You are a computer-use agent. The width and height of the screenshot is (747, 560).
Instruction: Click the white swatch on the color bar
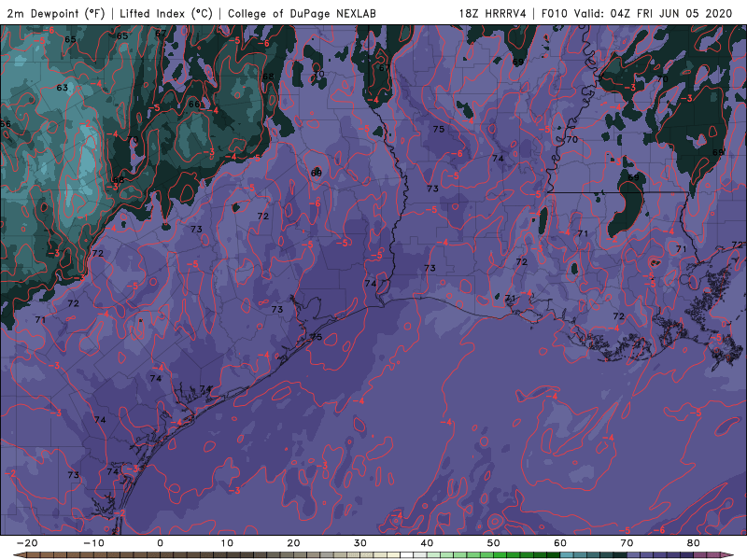coord(407,554)
